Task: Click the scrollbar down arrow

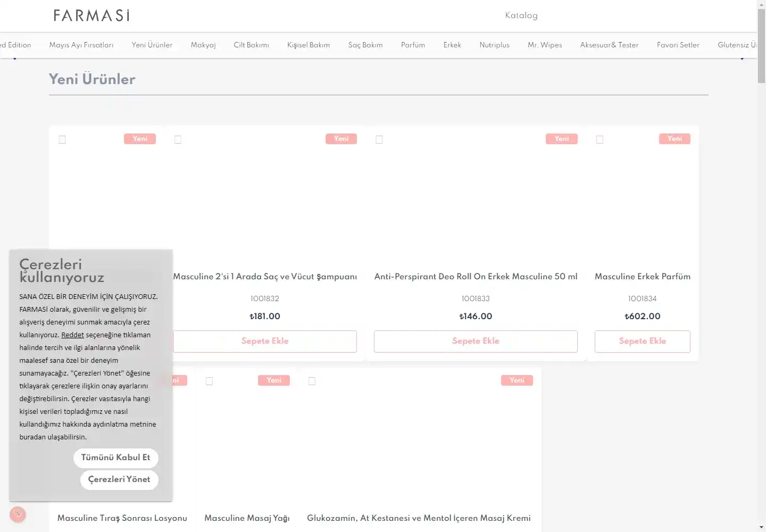Action: 761,528
